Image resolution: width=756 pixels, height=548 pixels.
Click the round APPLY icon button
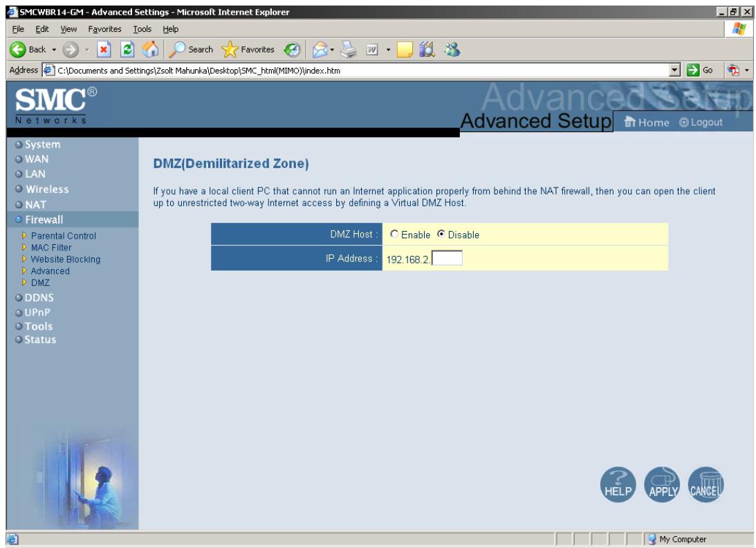pos(662,484)
